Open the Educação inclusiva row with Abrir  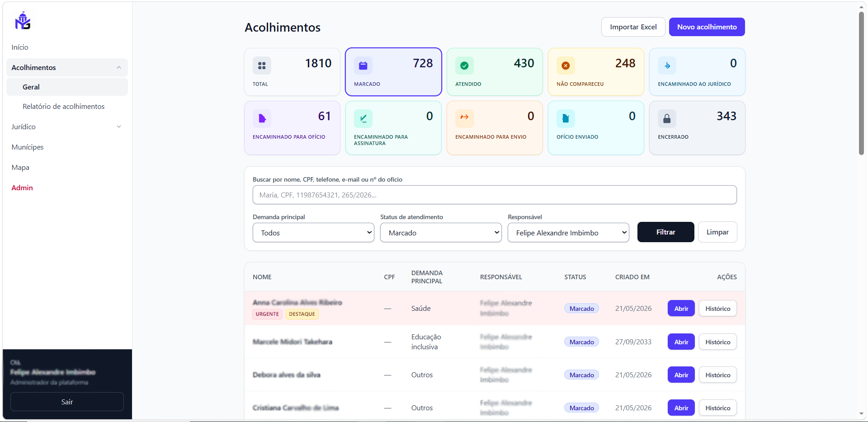(x=681, y=342)
